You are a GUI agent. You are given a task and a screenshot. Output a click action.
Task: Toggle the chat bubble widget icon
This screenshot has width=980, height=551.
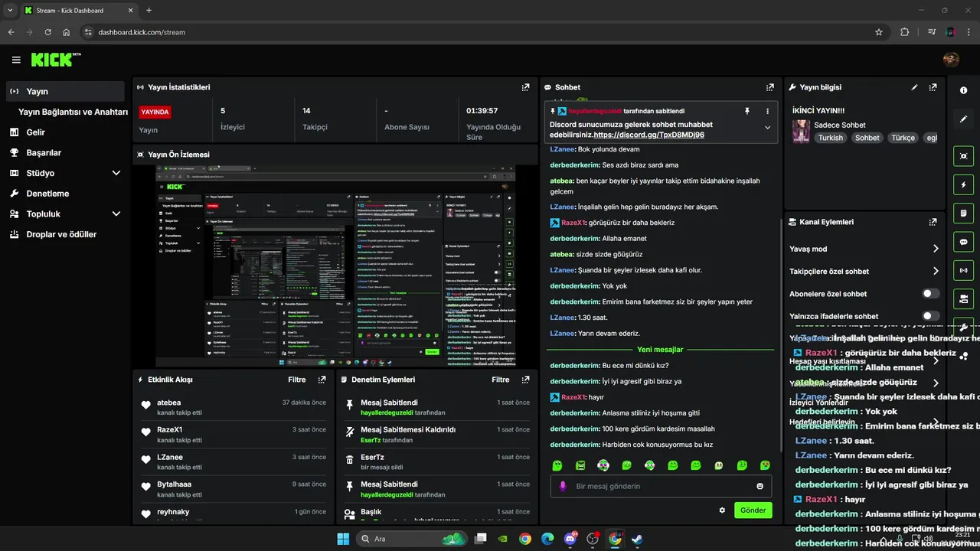(964, 242)
